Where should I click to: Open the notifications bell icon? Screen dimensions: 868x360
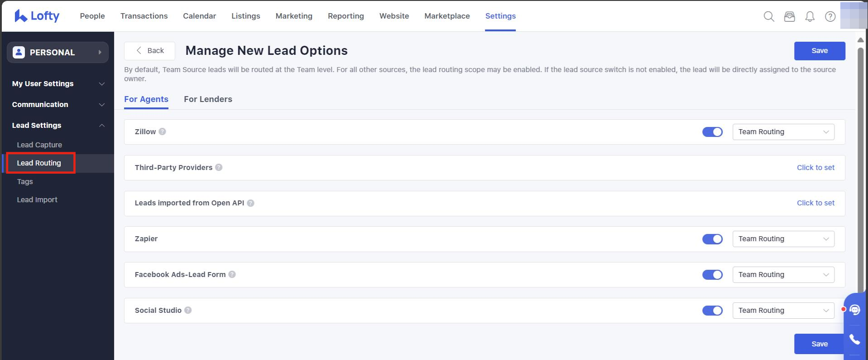coord(810,17)
